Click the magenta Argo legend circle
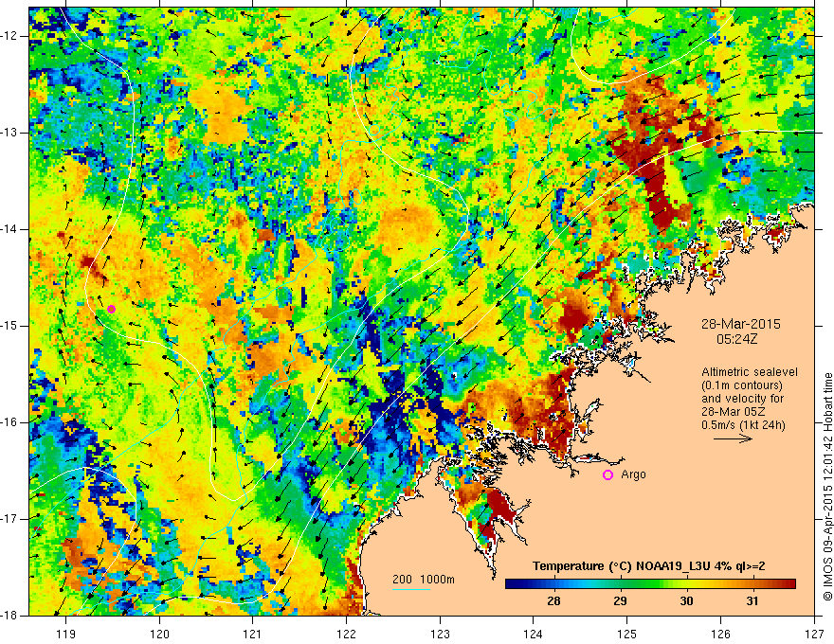The image size is (834, 644). click(607, 475)
